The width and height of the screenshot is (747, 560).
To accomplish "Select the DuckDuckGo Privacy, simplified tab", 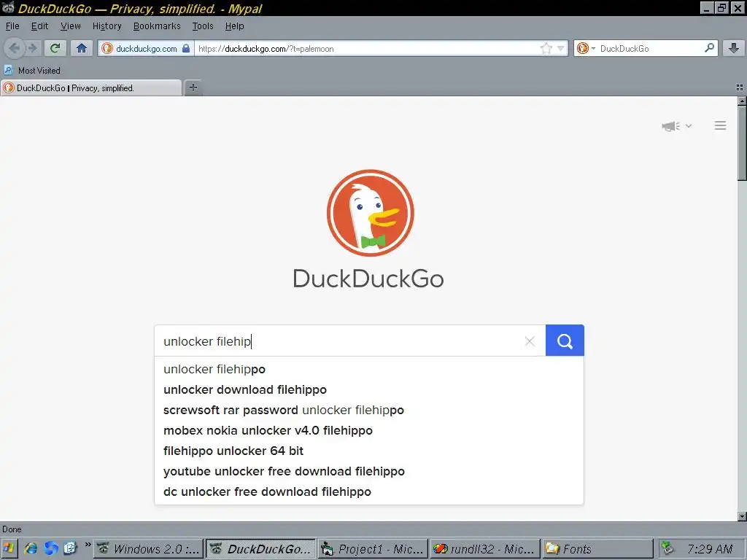I will coord(91,88).
